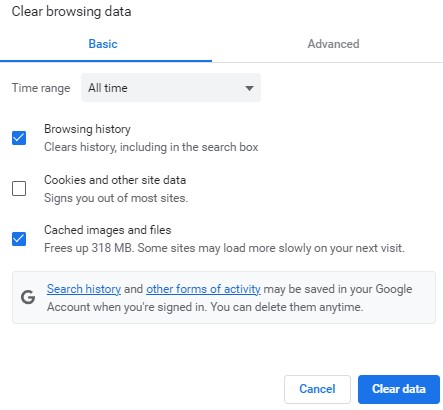Click the Signs you out of most sites text

click(x=116, y=198)
